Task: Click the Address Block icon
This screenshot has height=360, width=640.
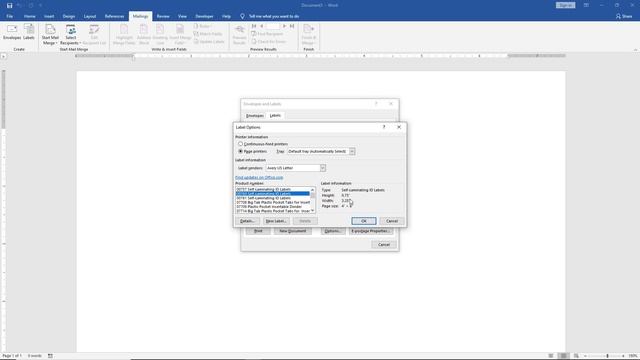Action: point(144,35)
